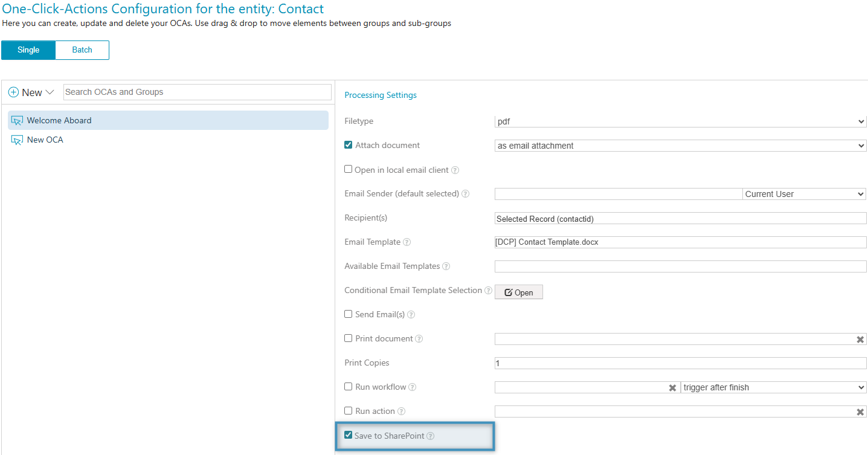Click help icon next to Save to SharePoint
Viewport: 868px width, 455px height.
coord(431,436)
